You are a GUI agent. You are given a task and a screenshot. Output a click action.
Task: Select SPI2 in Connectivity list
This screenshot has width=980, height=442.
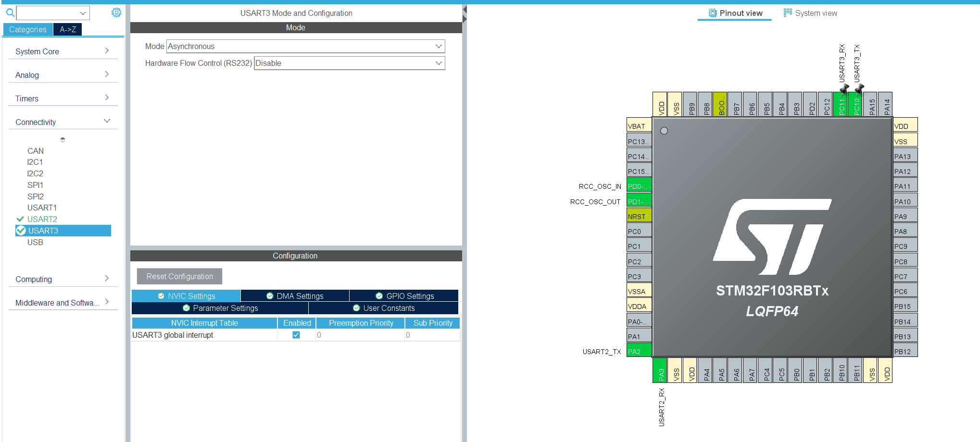tap(36, 196)
